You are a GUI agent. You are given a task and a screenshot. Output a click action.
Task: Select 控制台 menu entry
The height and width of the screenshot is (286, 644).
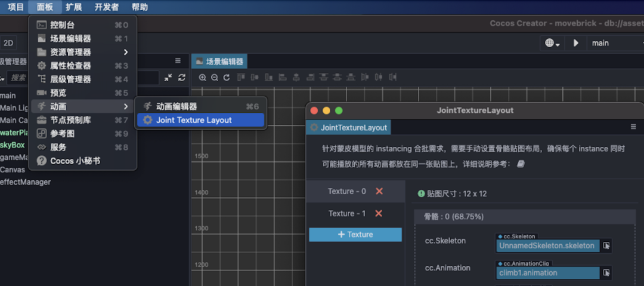82,25
